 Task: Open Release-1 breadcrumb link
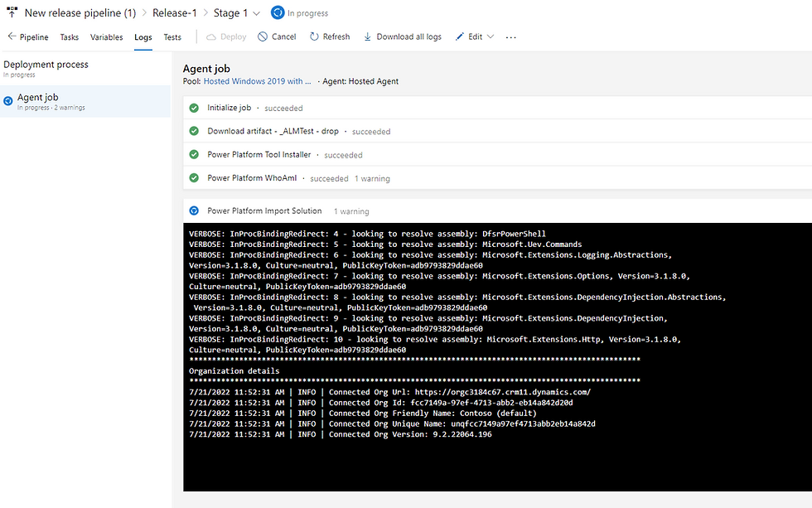(x=175, y=13)
